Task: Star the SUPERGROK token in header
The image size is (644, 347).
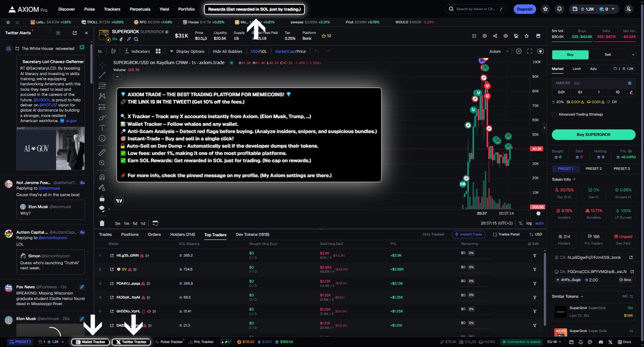Action: (525, 36)
